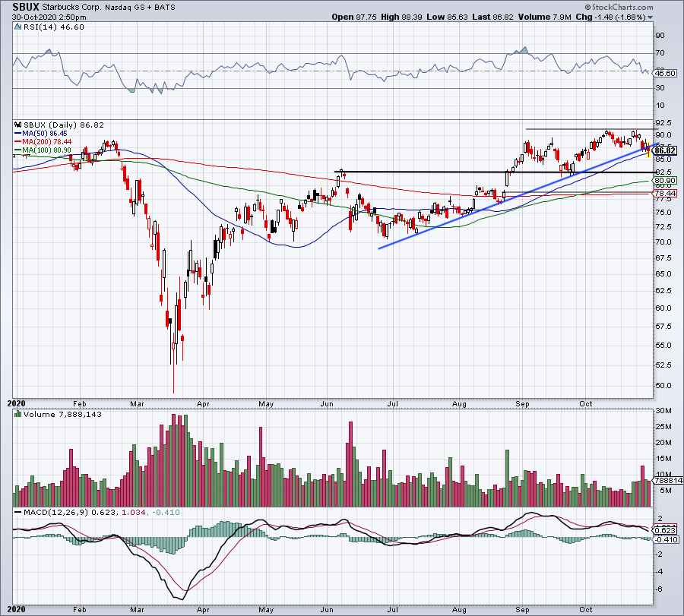Click the MA(100) 80.90 legend text

pyautogui.click(x=47, y=150)
